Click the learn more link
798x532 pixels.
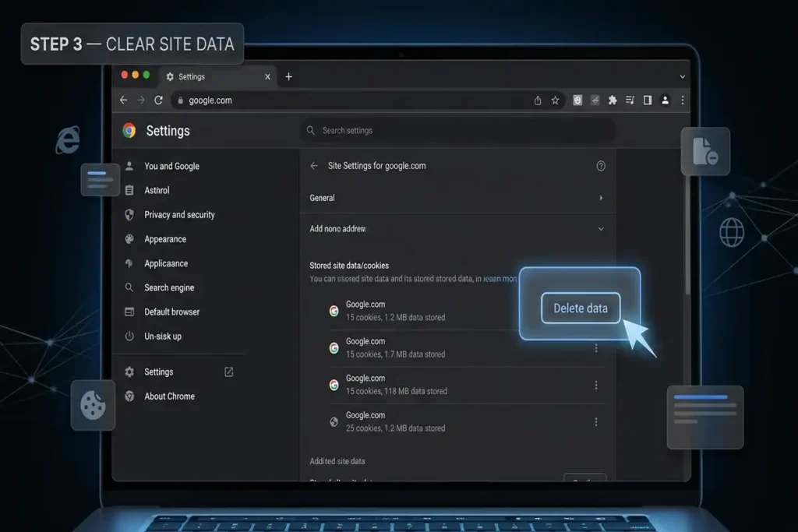point(500,279)
